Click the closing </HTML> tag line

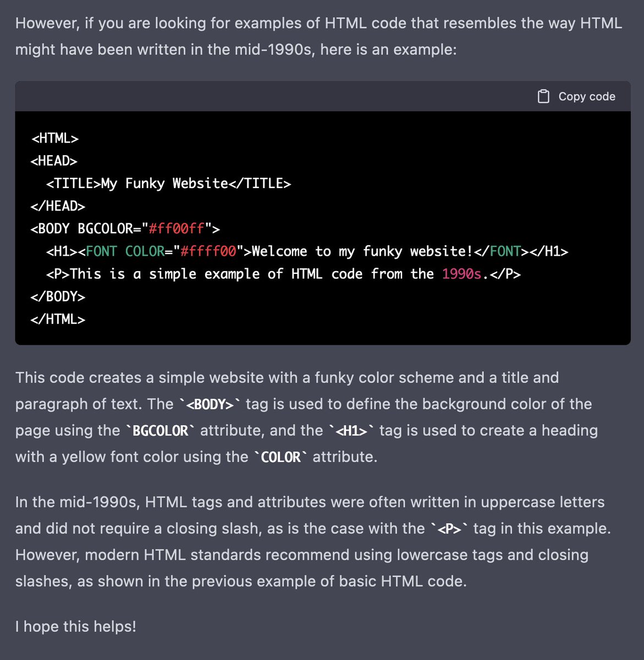pyautogui.click(x=58, y=319)
